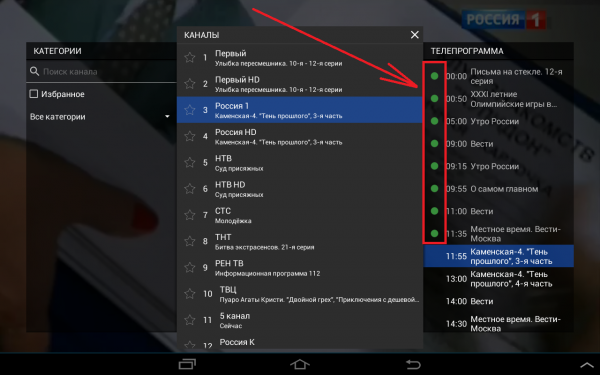The height and width of the screenshot is (375, 600).
Task: Star the НТВ channel as favorite
Action: pyautogui.click(x=190, y=163)
